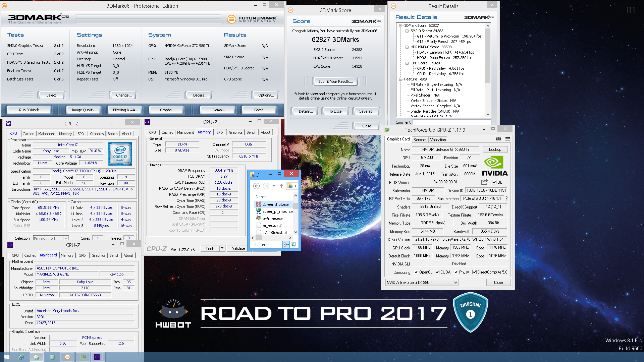Collapse the SM2.0 Score tree node
This screenshot has height=362, width=644.
pyautogui.click(x=407, y=31)
